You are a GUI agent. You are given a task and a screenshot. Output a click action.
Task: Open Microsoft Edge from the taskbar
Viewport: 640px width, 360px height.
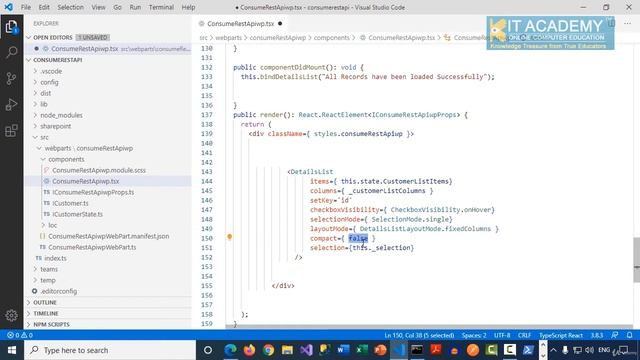(231, 350)
